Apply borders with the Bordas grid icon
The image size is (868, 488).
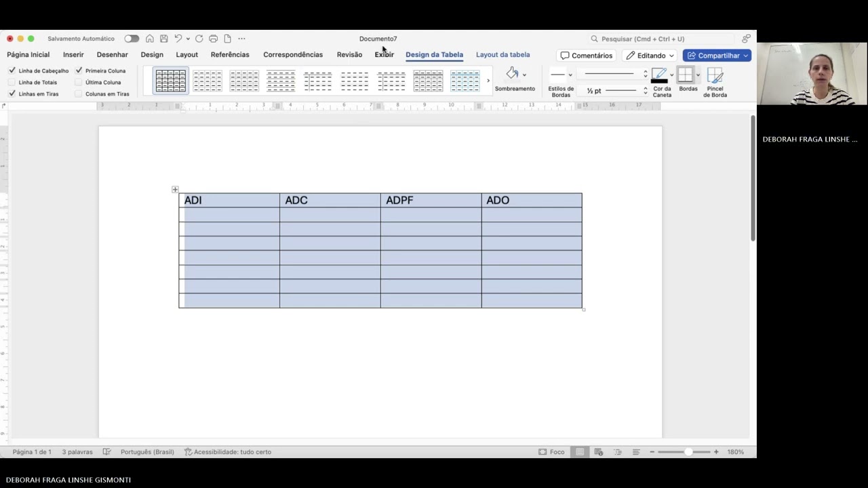pos(685,75)
